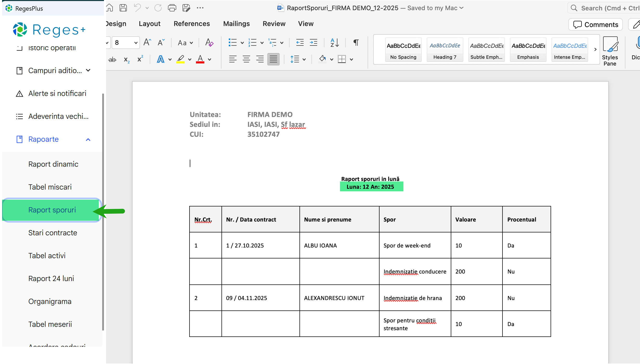Apply yellow text highlight color
Viewport: 640px width, 364px height.
coord(180,59)
